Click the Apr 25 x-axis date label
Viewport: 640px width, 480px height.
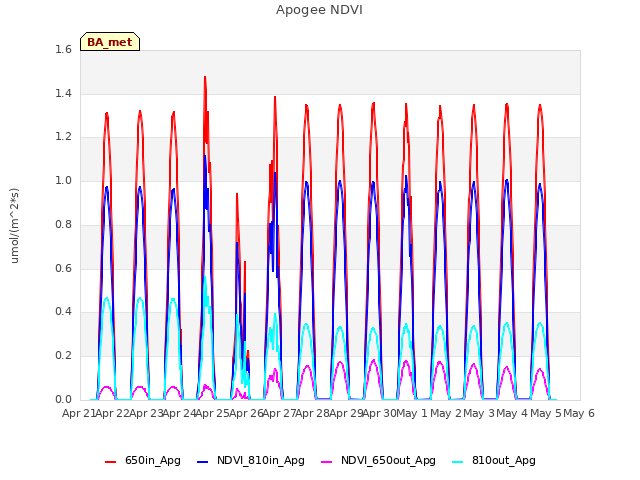click(x=213, y=413)
